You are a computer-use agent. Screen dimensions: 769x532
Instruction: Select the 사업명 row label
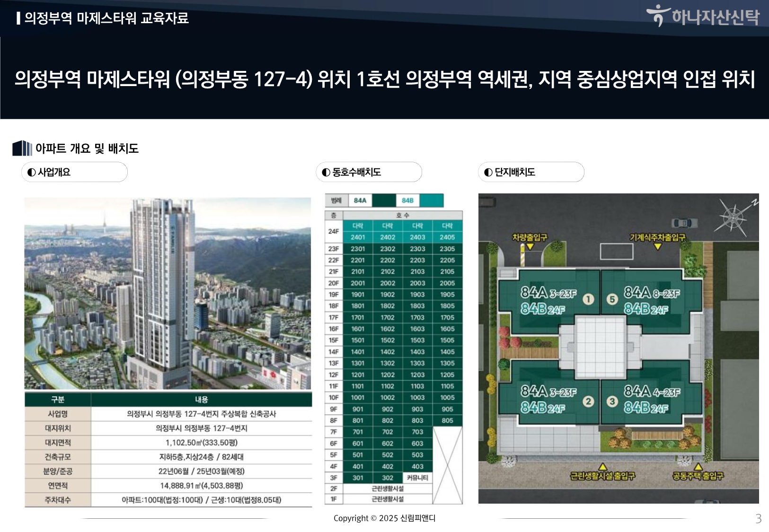click(58, 414)
